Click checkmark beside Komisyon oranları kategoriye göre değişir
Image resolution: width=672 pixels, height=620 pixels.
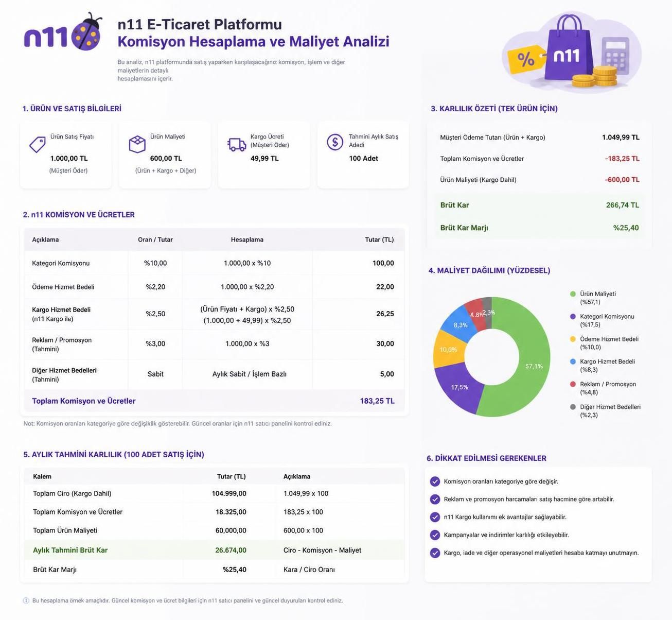[x=435, y=481]
